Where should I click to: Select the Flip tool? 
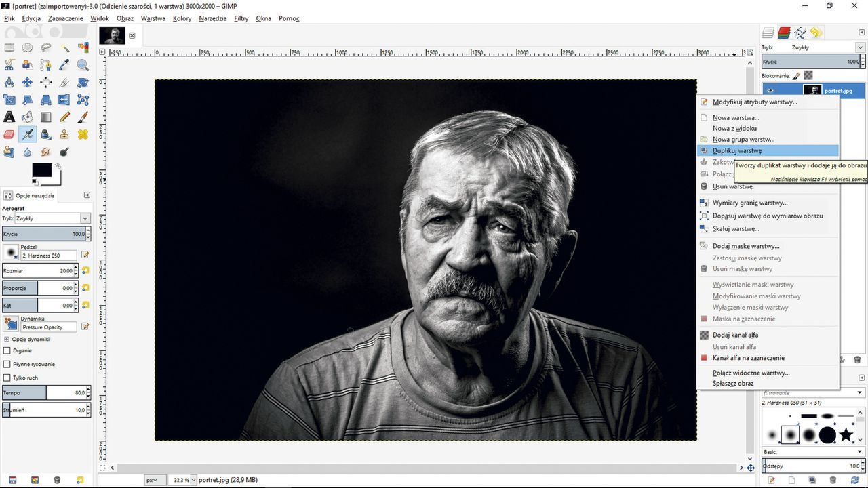tap(64, 100)
